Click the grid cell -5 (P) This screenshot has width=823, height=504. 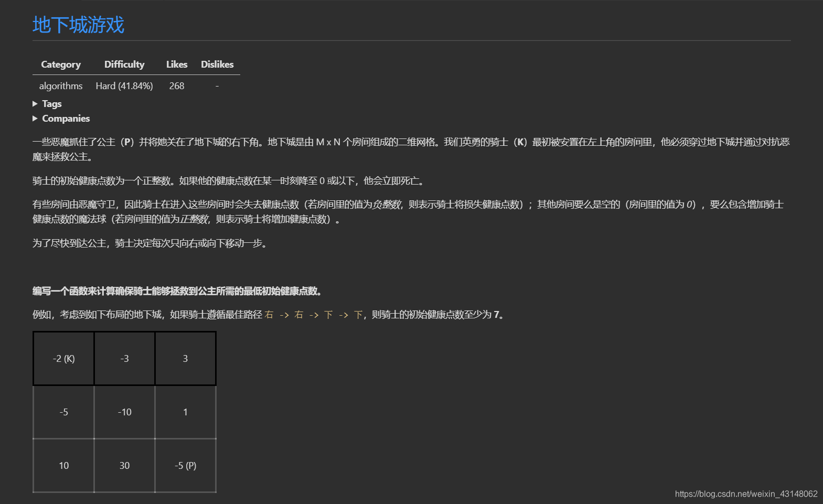(185, 466)
